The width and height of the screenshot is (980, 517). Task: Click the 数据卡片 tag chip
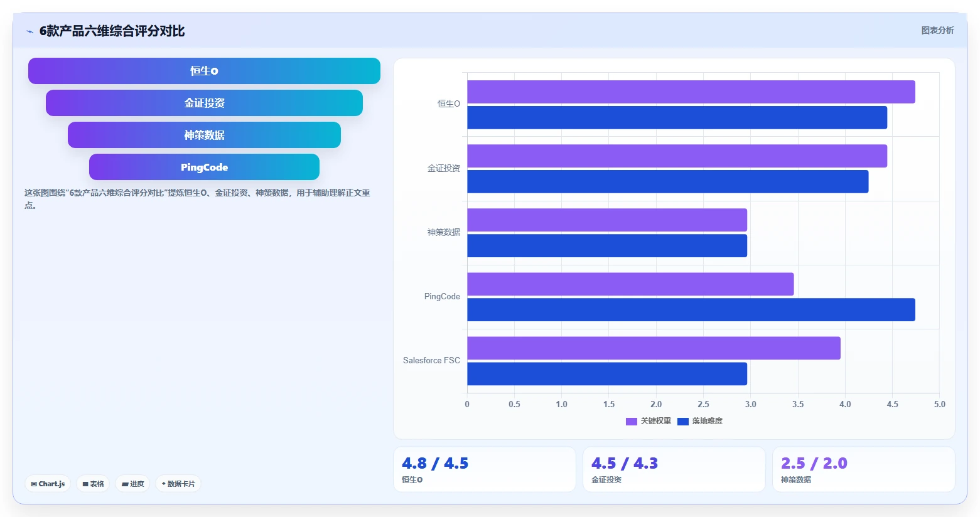click(x=178, y=484)
